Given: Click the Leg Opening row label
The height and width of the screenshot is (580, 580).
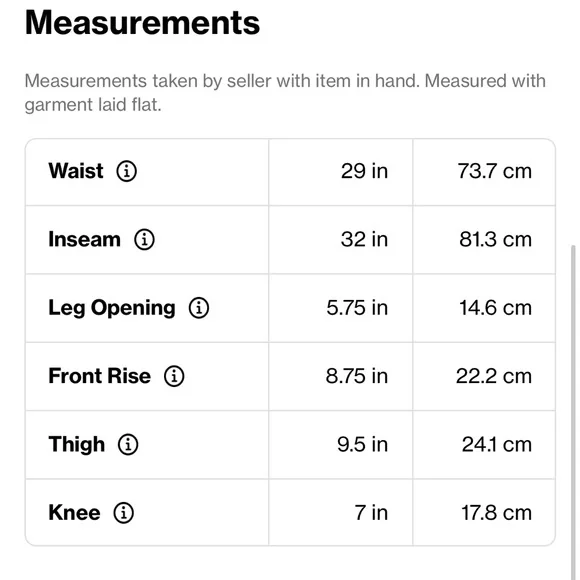Looking at the screenshot, I should coord(112,308).
